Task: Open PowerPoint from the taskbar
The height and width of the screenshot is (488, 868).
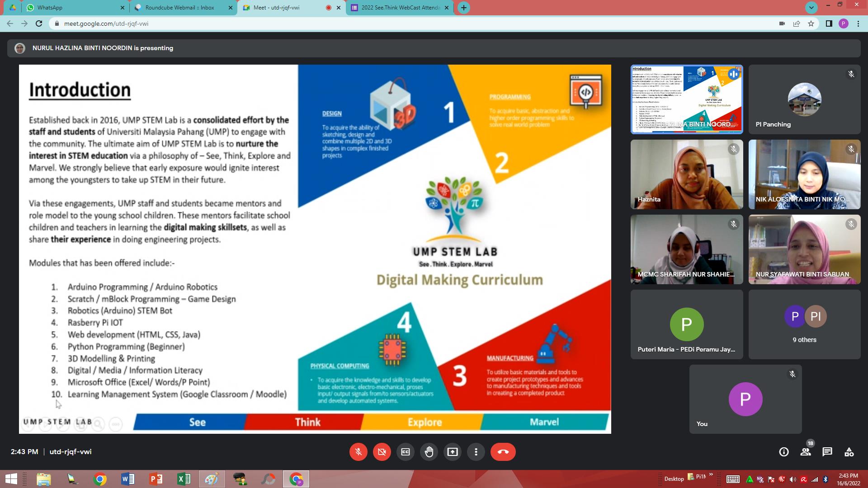Action: [x=156, y=479]
